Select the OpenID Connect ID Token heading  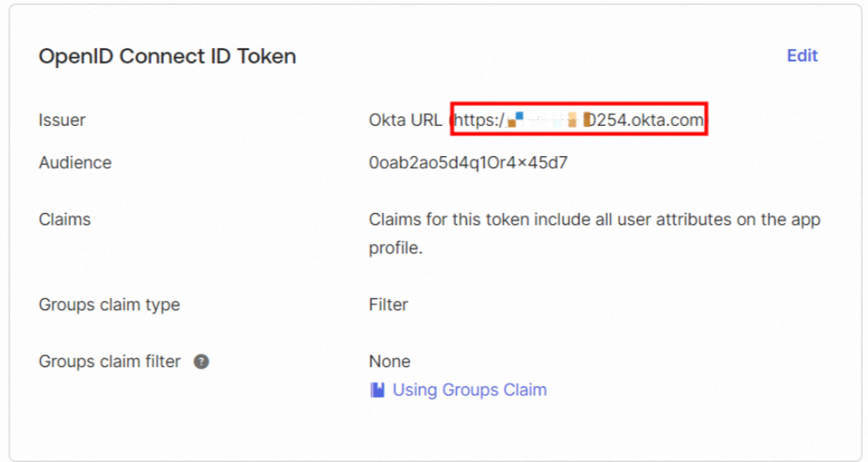pyautogui.click(x=167, y=57)
